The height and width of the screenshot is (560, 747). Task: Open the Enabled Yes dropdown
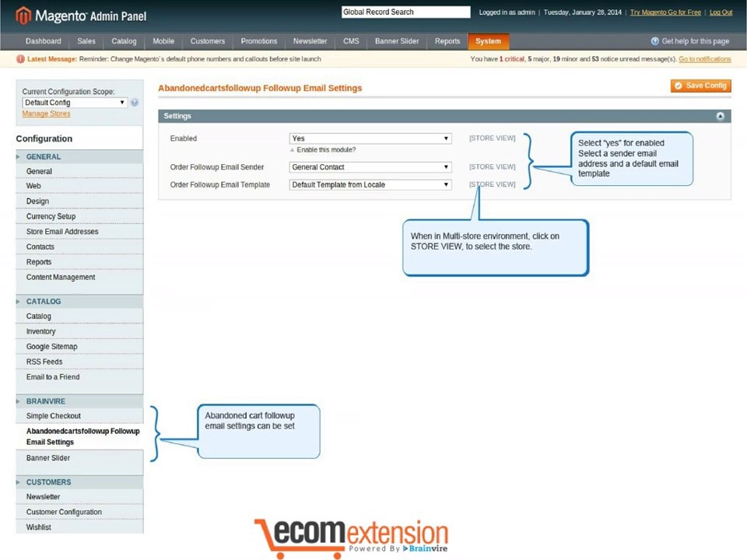(x=370, y=138)
